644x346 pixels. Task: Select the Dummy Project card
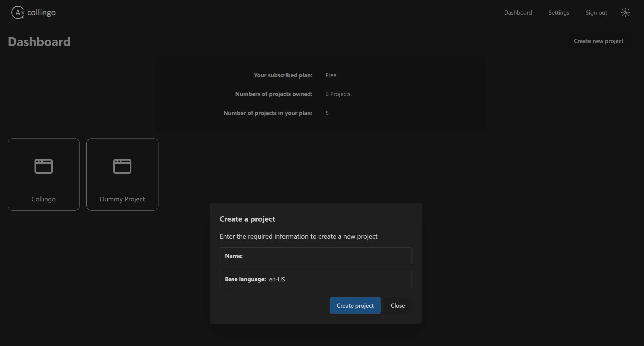[122, 174]
